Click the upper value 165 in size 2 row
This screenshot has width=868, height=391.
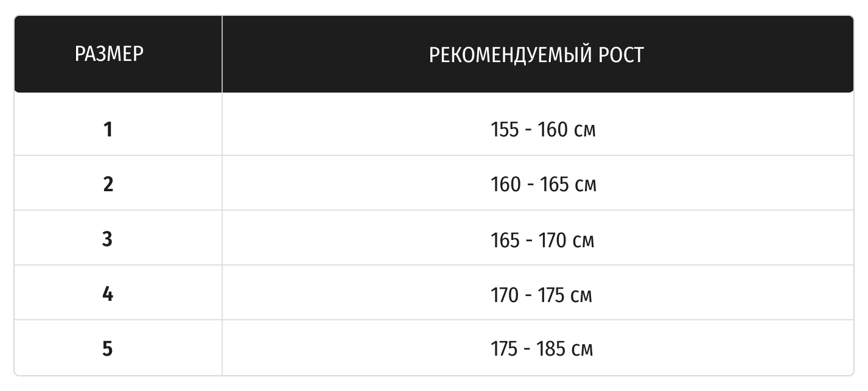pos(553,185)
